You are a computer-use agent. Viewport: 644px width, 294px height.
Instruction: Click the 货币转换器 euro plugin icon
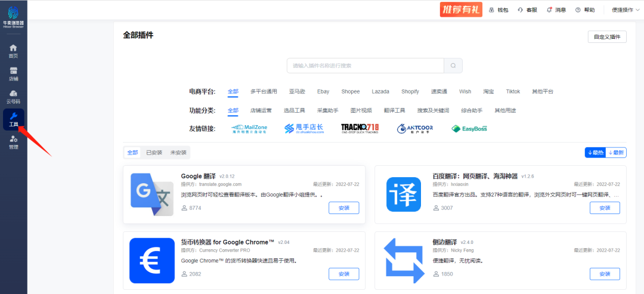[151, 261]
